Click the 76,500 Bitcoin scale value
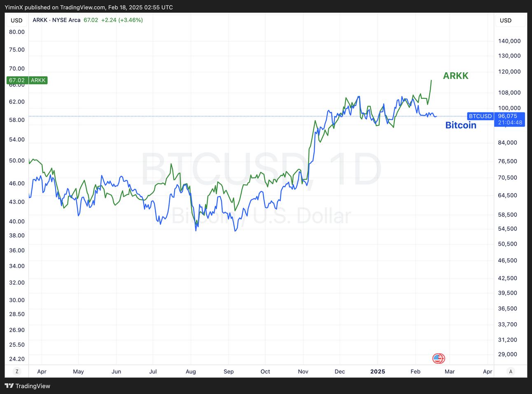The image size is (532, 394). (508, 161)
